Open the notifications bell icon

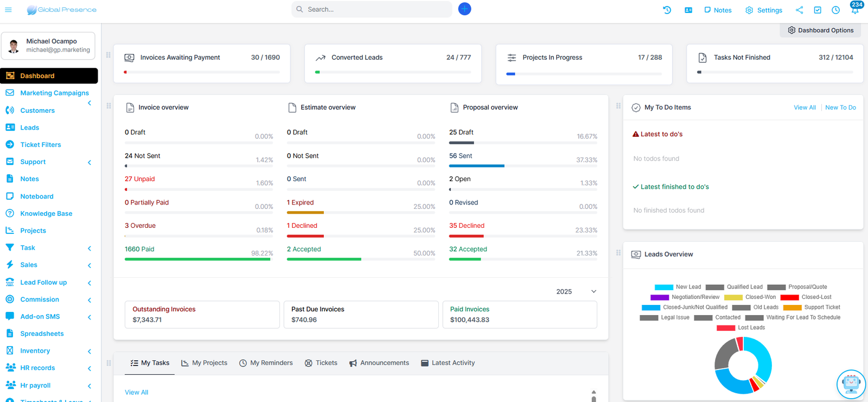coord(854,10)
